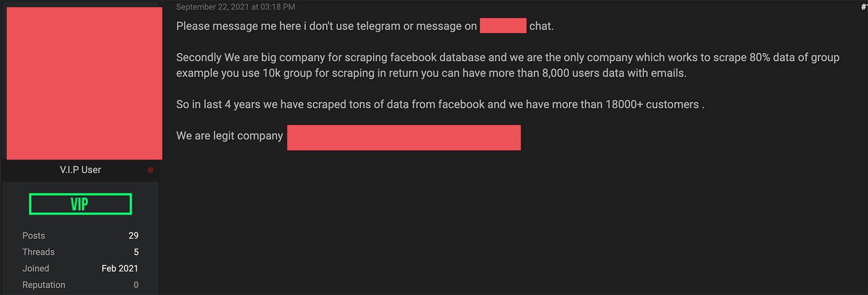This screenshot has height=295, width=868.
Task: Click the Joined label in user stats
Action: (x=36, y=269)
